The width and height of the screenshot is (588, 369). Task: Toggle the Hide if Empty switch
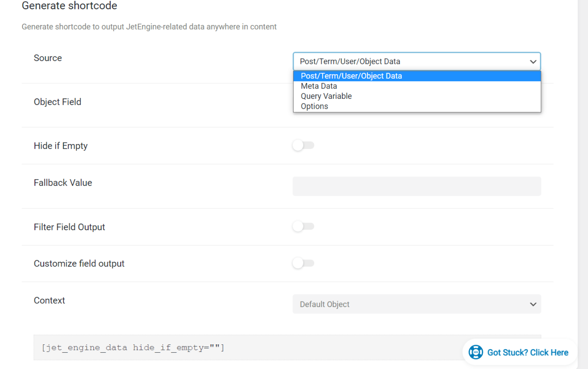[x=304, y=145]
